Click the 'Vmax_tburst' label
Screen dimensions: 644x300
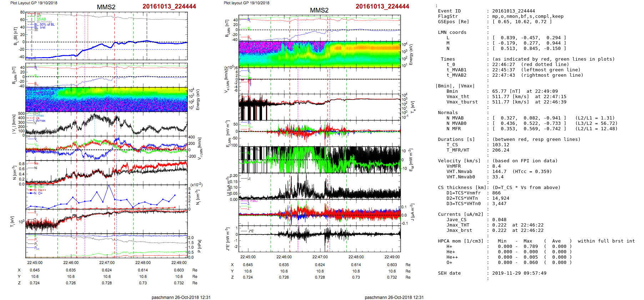(x=462, y=102)
